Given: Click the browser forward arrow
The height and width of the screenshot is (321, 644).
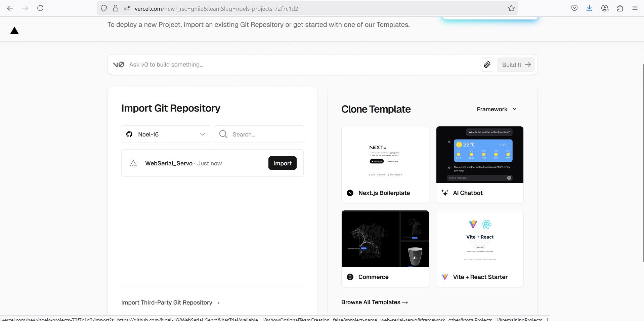Looking at the screenshot, I should click(25, 8).
